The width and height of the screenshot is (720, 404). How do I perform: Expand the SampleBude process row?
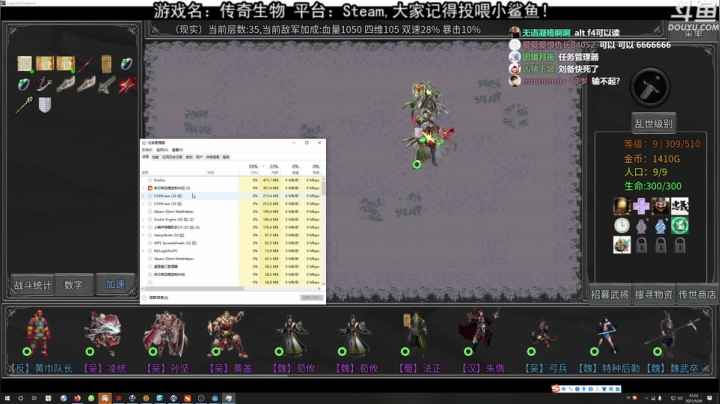coord(143,235)
